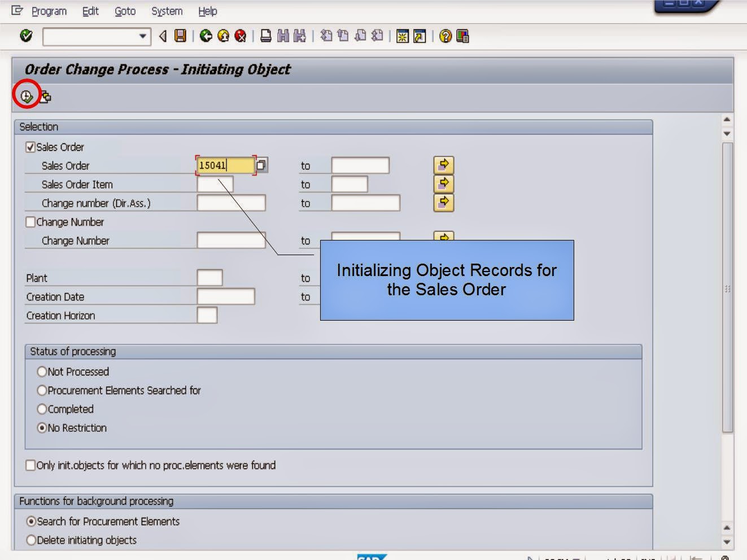Click inside the Plant input field
Image resolution: width=747 pixels, height=560 pixels.
coord(209,278)
